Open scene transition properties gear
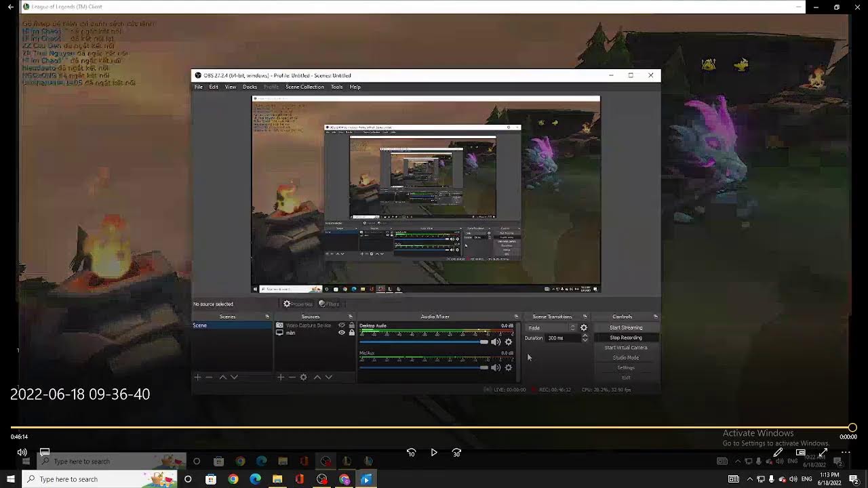The width and height of the screenshot is (868, 488). [584, 327]
